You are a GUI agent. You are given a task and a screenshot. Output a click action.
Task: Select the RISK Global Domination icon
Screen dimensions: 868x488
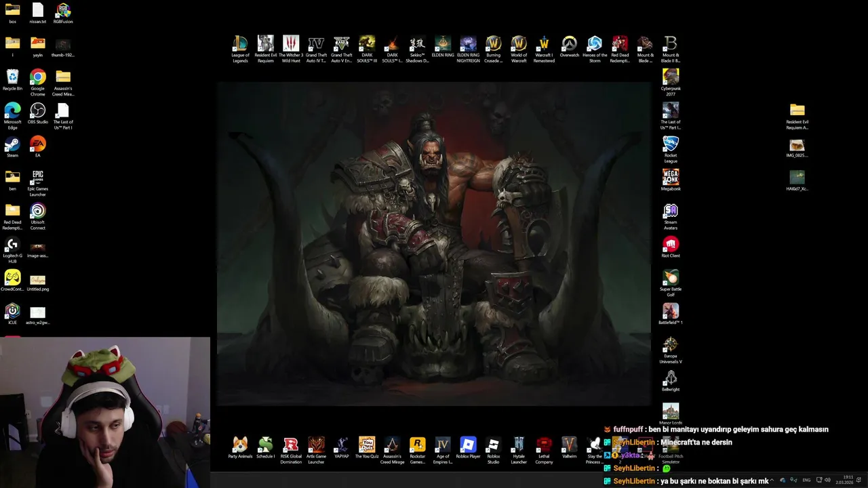[291, 450]
